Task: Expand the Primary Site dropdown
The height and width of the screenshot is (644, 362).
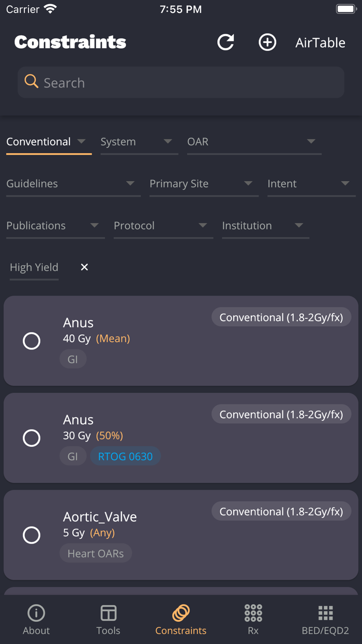Action: 203,184
